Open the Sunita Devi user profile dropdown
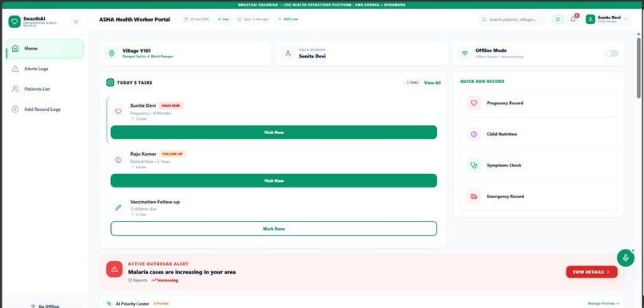Image resolution: width=644 pixels, height=308 pixels. (x=607, y=19)
